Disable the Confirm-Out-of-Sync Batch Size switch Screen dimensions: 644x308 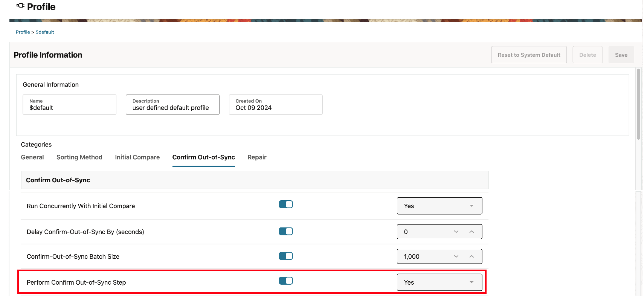click(x=286, y=256)
